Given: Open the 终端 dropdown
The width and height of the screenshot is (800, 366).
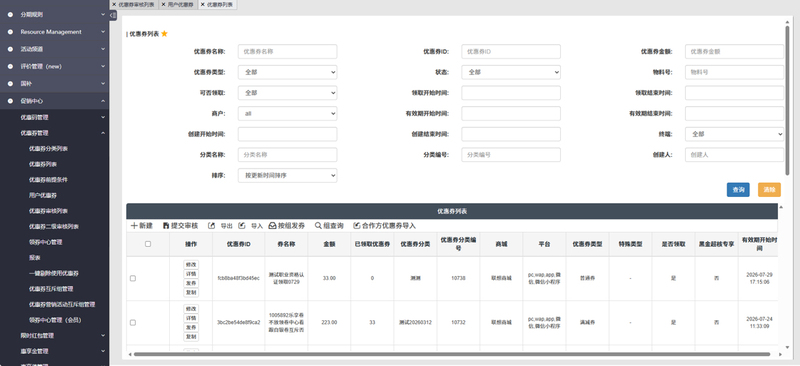Looking at the screenshot, I should click(x=734, y=134).
